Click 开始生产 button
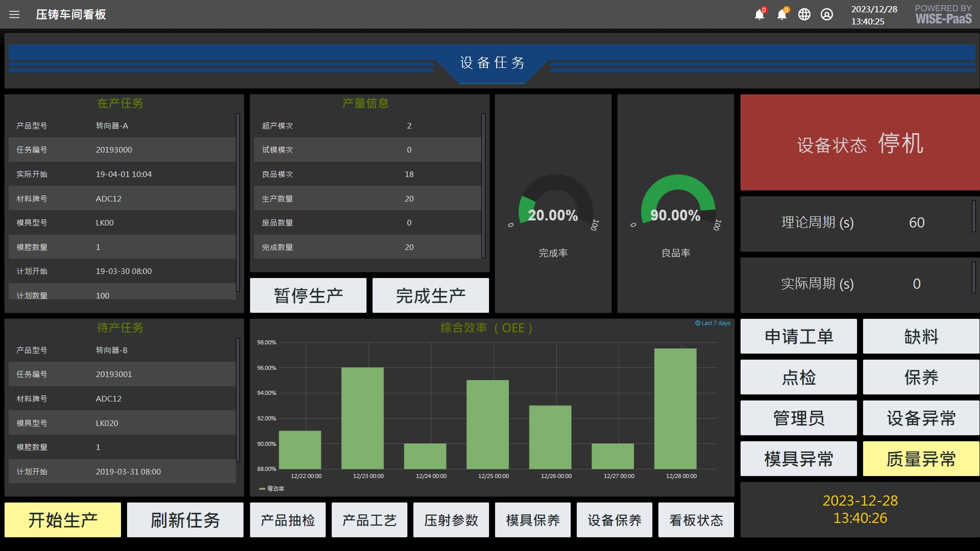Image resolution: width=980 pixels, height=551 pixels. click(63, 520)
